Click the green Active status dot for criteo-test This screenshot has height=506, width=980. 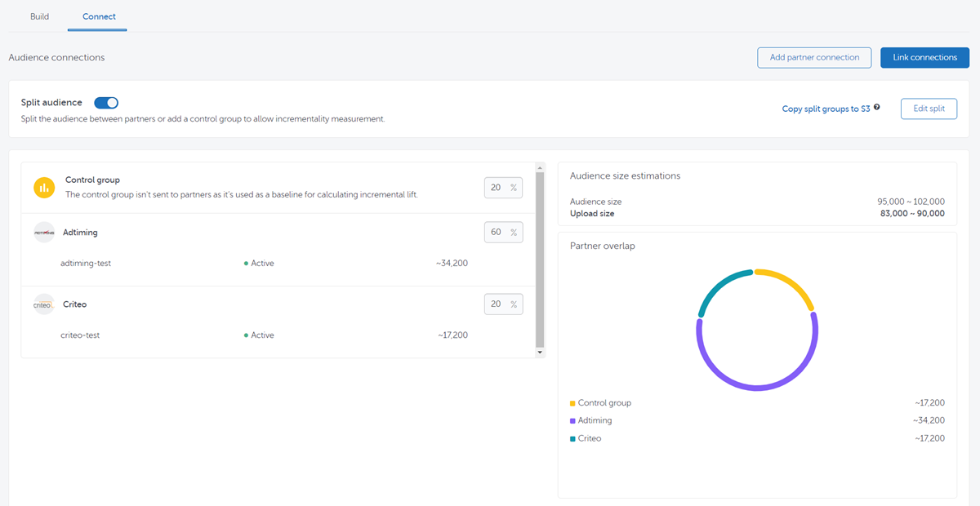pyautogui.click(x=246, y=335)
